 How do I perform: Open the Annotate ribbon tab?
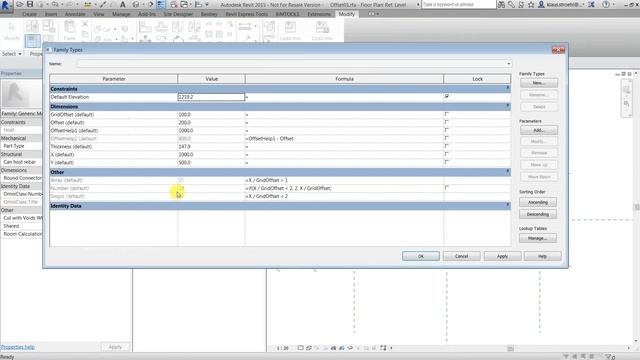click(x=75, y=14)
